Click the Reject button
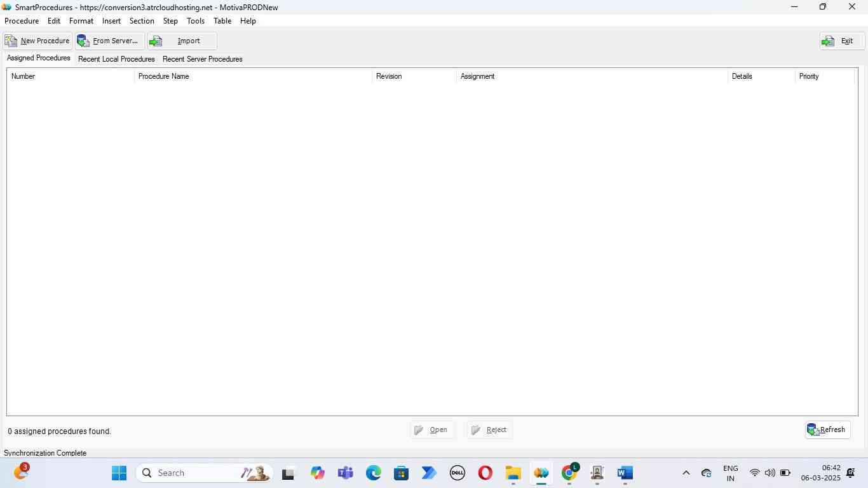The image size is (868, 488). click(x=489, y=430)
